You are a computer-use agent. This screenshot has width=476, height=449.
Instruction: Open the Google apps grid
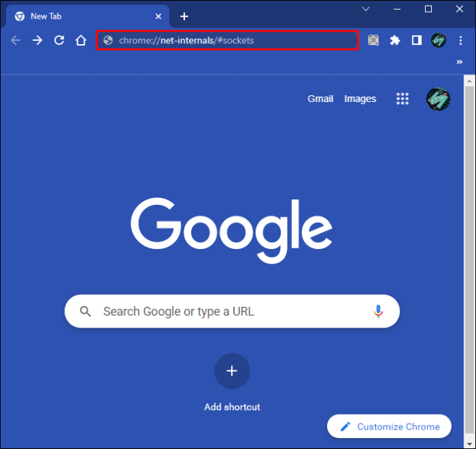403,99
